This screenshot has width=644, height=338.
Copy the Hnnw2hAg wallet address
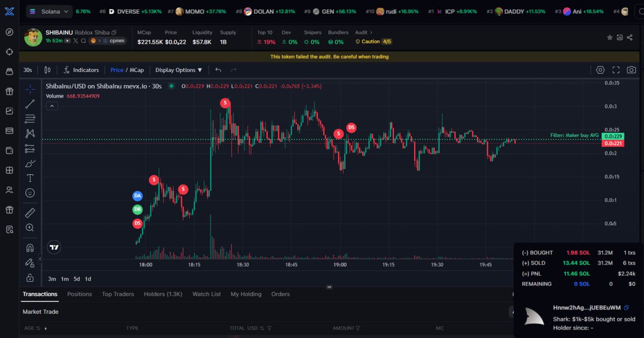[626, 308]
